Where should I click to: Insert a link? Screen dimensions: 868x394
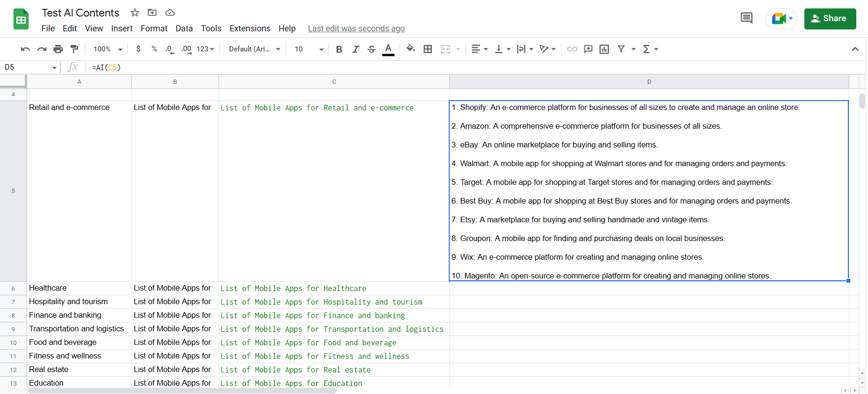pos(572,49)
